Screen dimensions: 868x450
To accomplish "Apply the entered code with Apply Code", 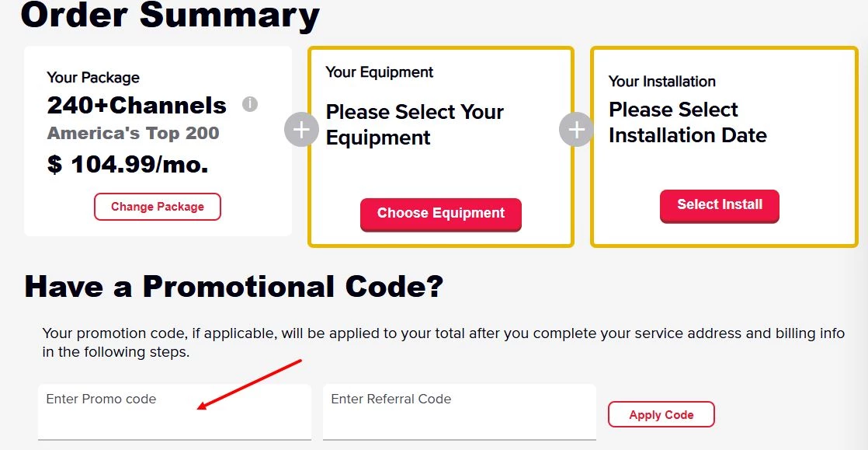I will (661, 414).
